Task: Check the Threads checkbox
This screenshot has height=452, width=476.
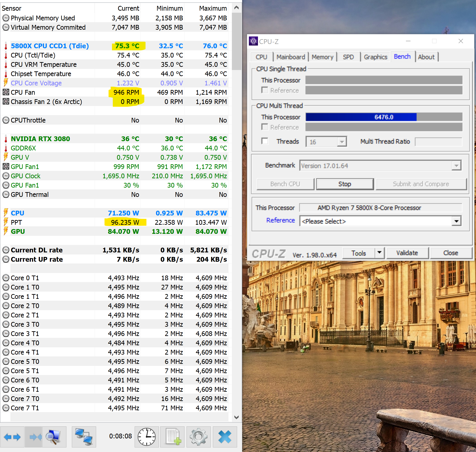Action: (x=265, y=141)
